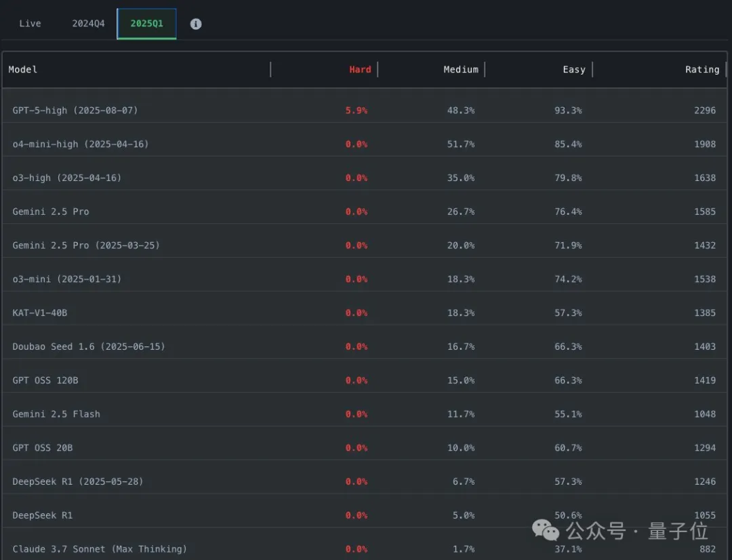
Task: Click the Model column header
Action: click(x=23, y=69)
